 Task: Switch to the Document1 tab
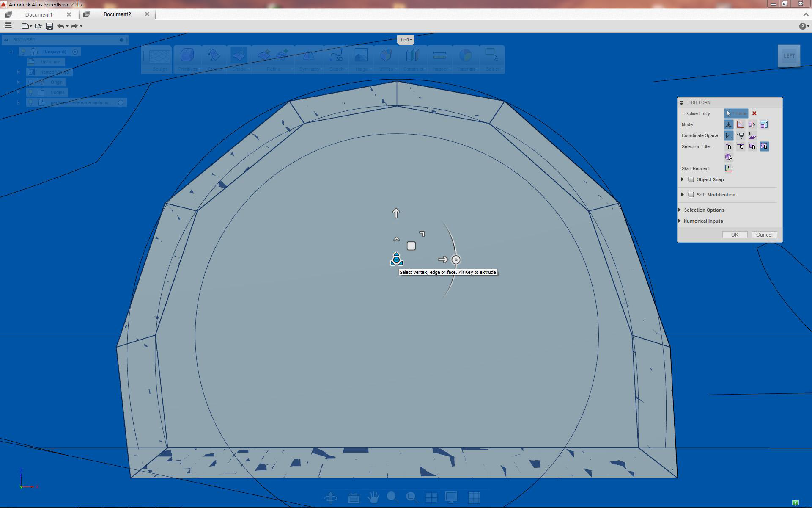(x=39, y=14)
